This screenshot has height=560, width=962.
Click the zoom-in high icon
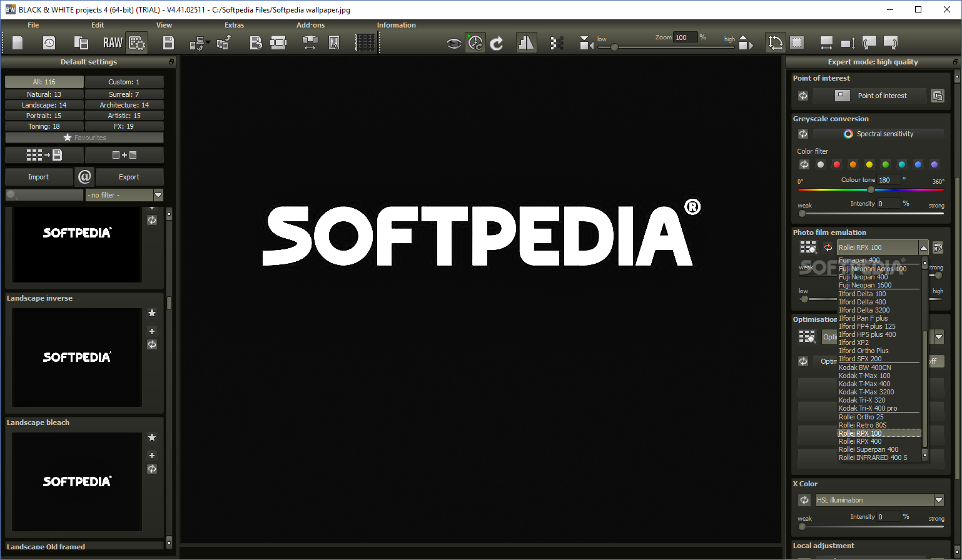point(746,42)
